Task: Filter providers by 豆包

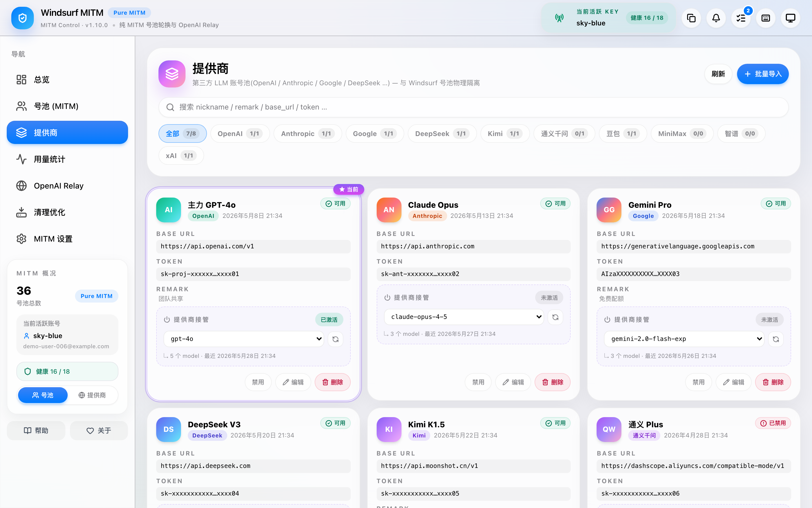Action: [623, 134]
